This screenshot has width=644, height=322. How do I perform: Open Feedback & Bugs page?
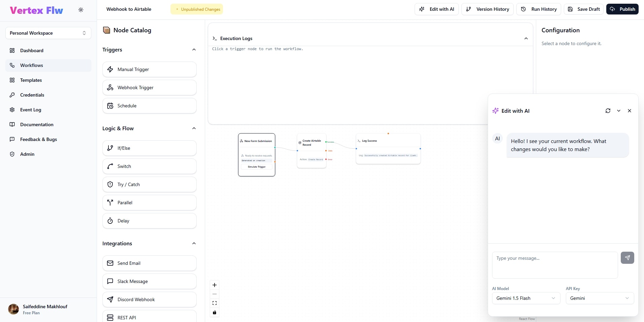(x=48, y=139)
